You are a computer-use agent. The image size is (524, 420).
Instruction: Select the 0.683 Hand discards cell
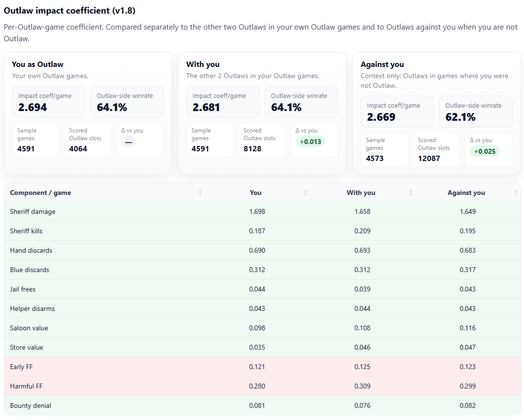(x=468, y=251)
